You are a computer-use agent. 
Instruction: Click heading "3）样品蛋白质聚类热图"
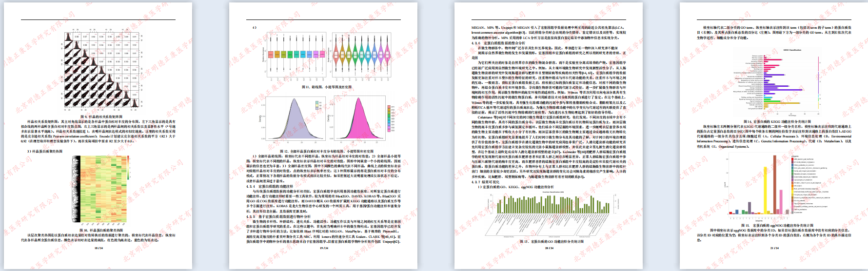pyautogui.click(x=44, y=152)
